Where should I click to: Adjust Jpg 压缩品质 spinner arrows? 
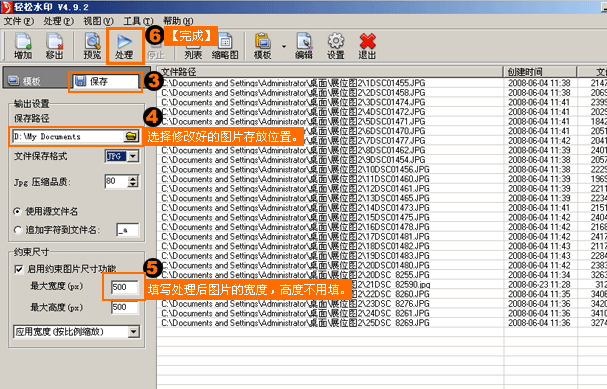[133, 181]
